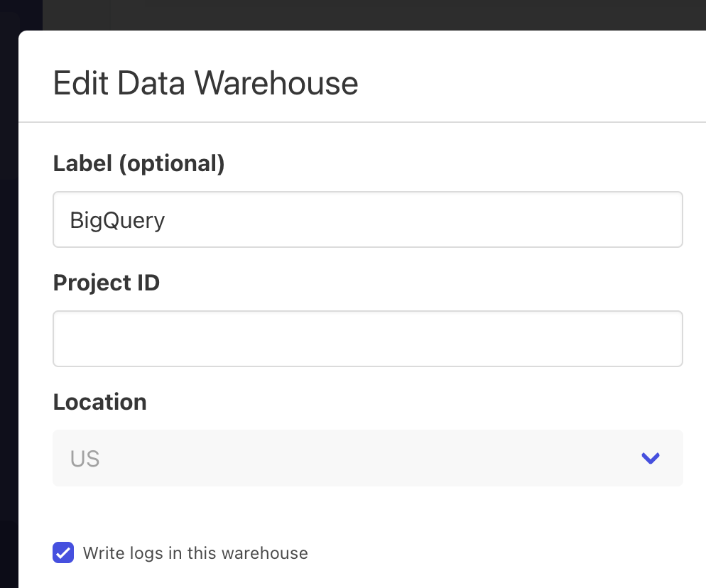Click the Label (optional) heading
Screen dimensions: 706x588
point(139,163)
